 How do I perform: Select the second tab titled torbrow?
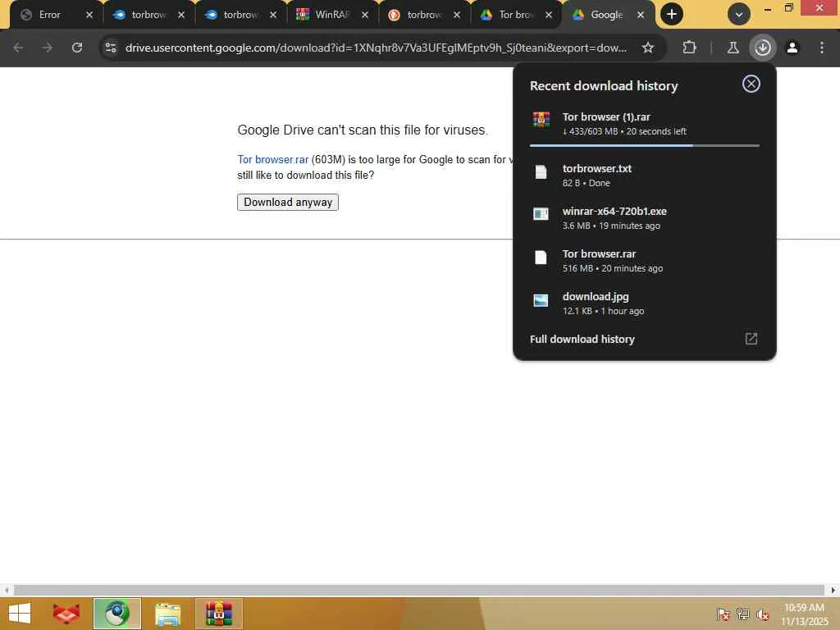tap(149, 15)
